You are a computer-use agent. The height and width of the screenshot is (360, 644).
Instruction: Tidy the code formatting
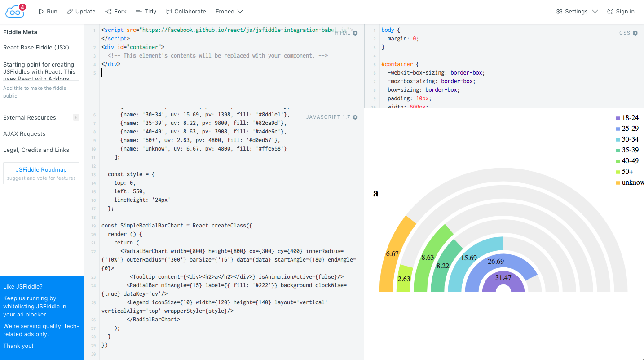(146, 11)
